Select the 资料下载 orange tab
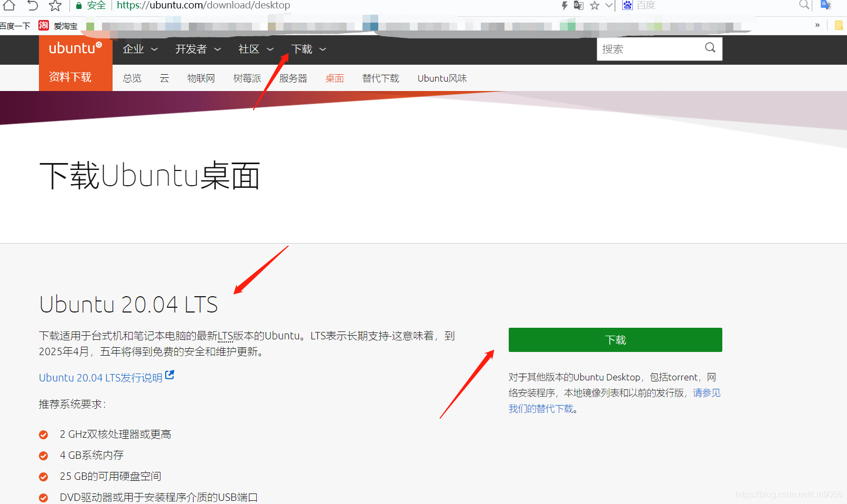Image resolution: width=847 pixels, height=504 pixels. point(76,77)
